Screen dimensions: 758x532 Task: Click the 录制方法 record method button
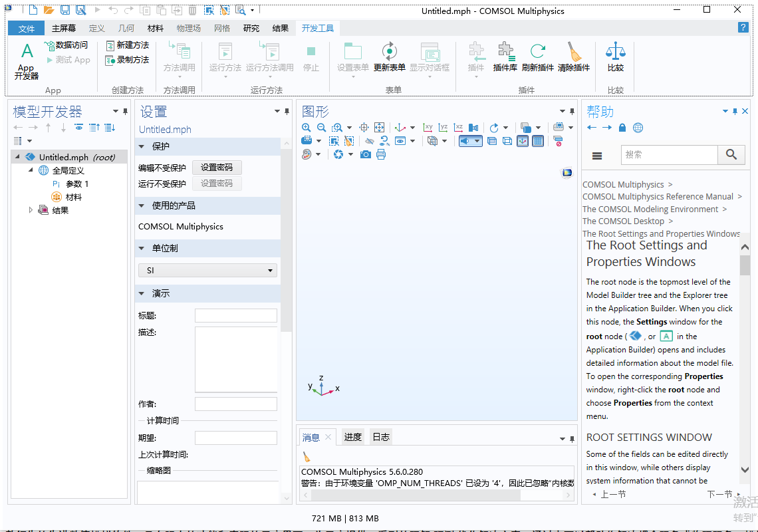[128, 60]
